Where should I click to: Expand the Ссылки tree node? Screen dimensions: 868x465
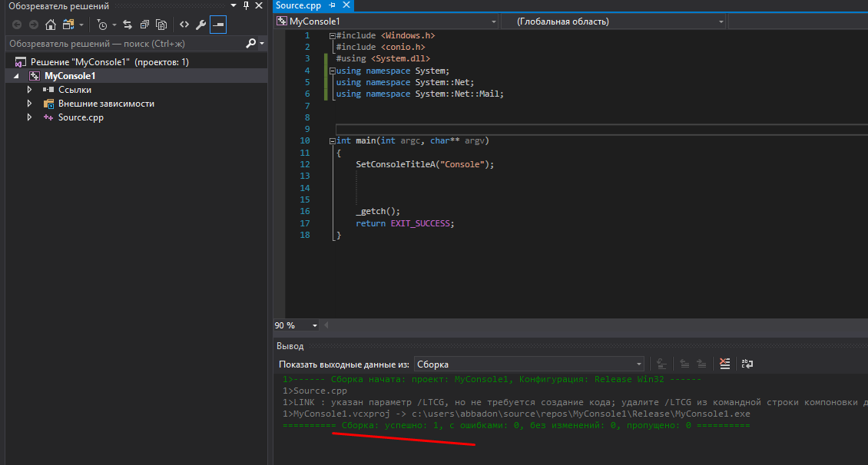[29, 90]
